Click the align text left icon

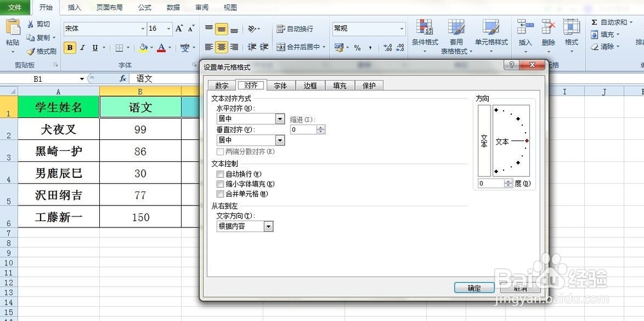pyautogui.click(x=209, y=47)
